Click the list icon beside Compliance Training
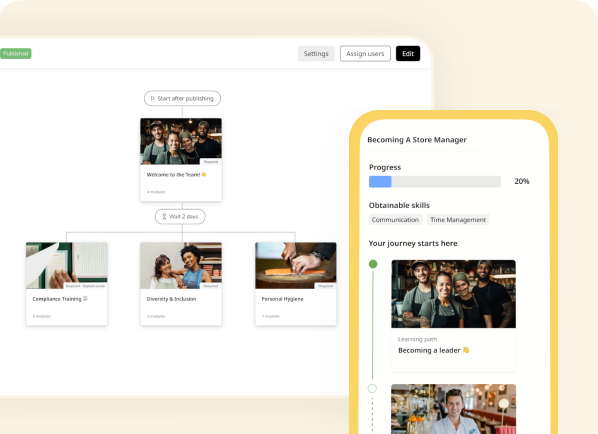 85,299
